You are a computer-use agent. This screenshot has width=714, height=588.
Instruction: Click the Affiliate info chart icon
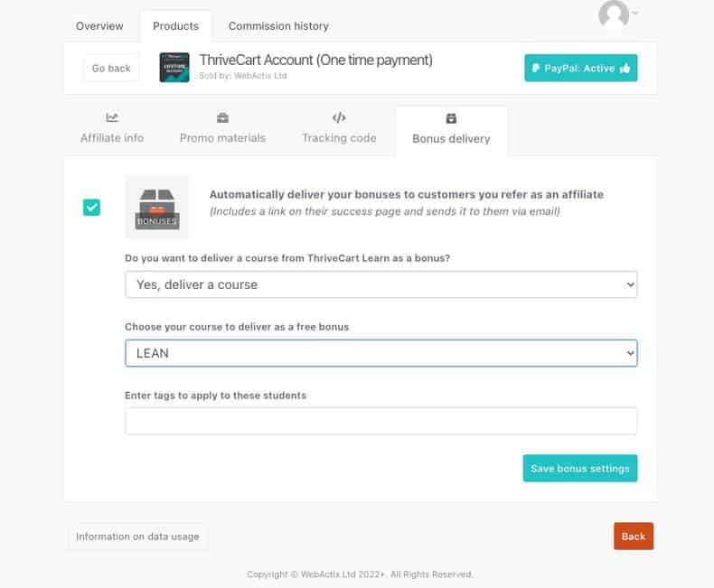(112, 118)
